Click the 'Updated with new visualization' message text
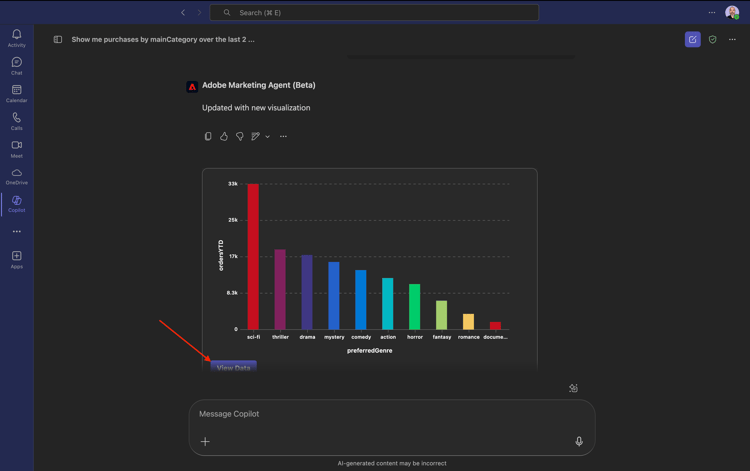This screenshot has width=750, height=471. 256,108
